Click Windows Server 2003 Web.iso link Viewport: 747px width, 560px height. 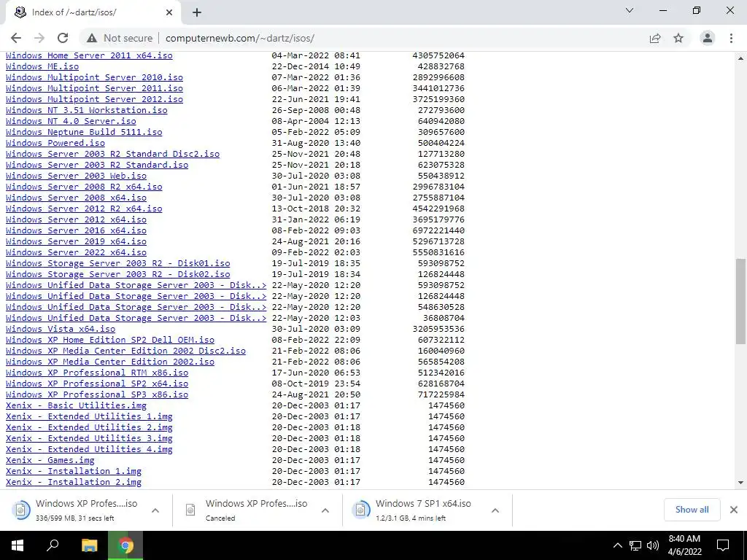pos(76,176)
